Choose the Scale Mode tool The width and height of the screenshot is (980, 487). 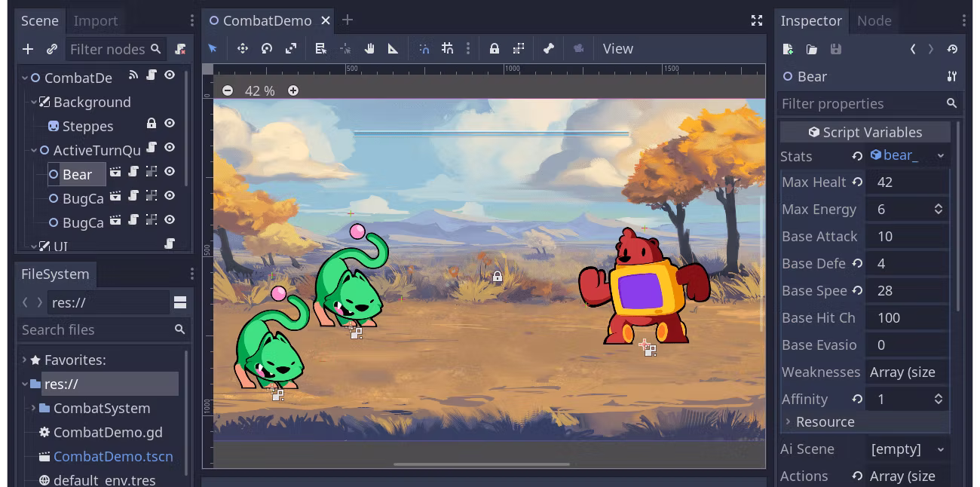(x=291, y=48)
